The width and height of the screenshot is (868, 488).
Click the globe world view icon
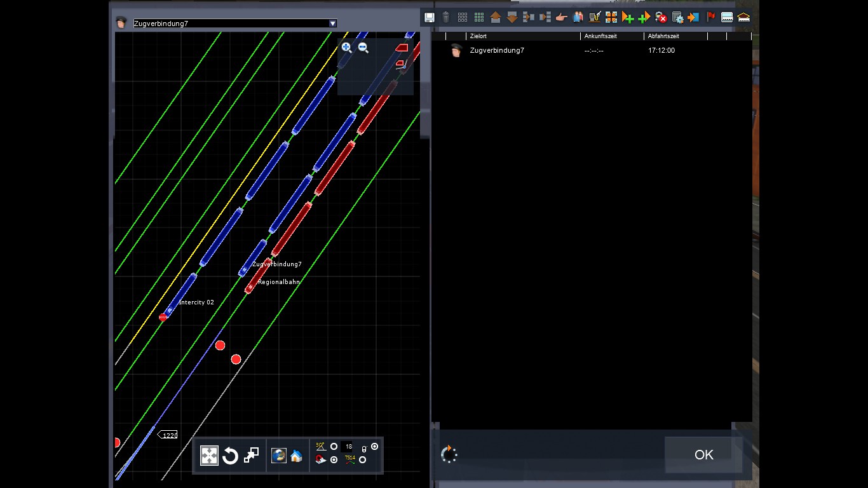click(278, 456)
